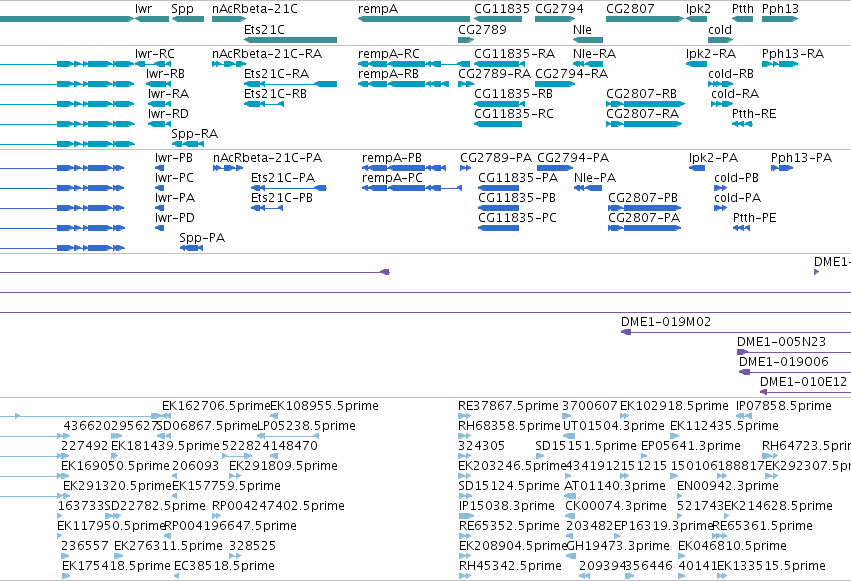
Task: Select EST IP07858.5prime
Action: pos(784,406)
